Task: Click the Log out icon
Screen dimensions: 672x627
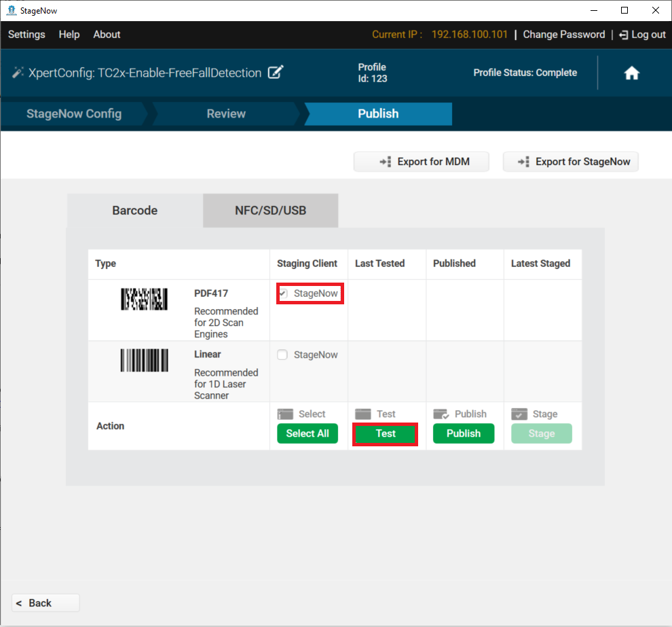Action: tap(624, 35)
